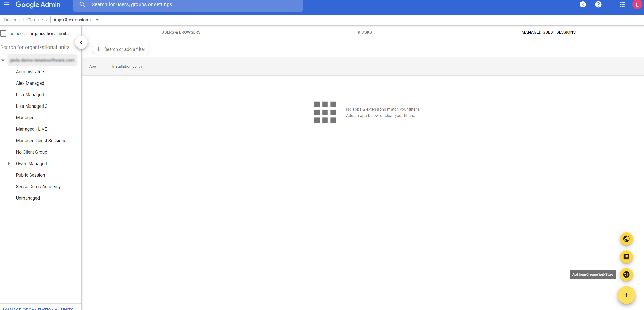Go to Chrome breadcrumb link
The image size is (644, 310).
(x=35, y=20)
